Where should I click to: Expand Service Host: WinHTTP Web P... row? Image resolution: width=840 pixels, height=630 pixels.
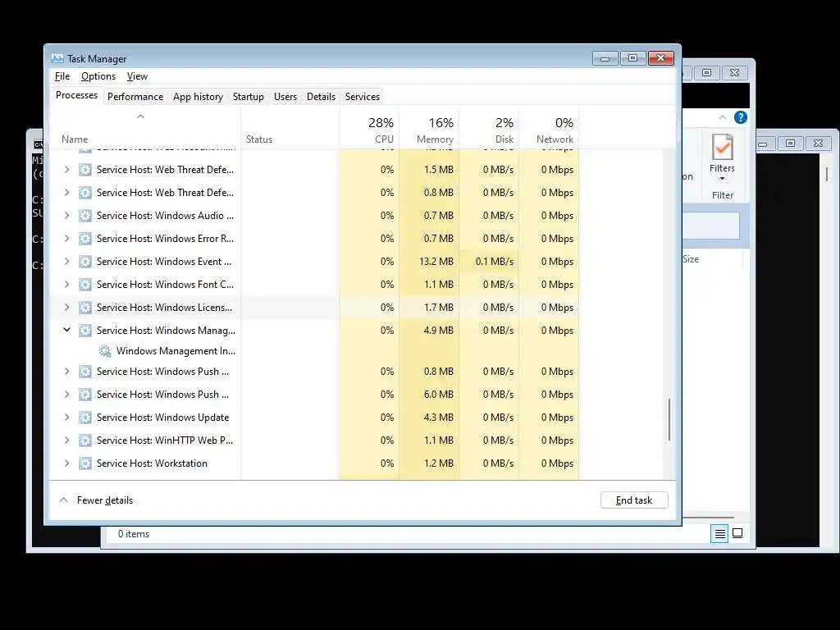click(66, 441)
